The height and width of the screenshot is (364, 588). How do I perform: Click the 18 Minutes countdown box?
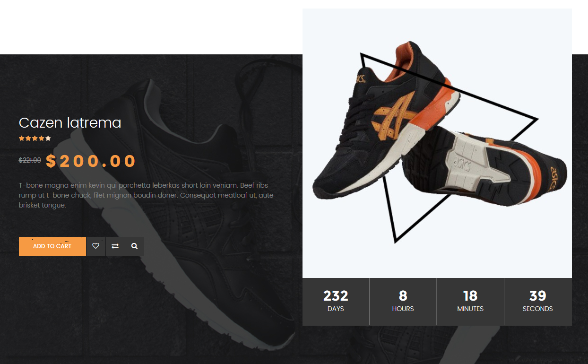(470, 302)
